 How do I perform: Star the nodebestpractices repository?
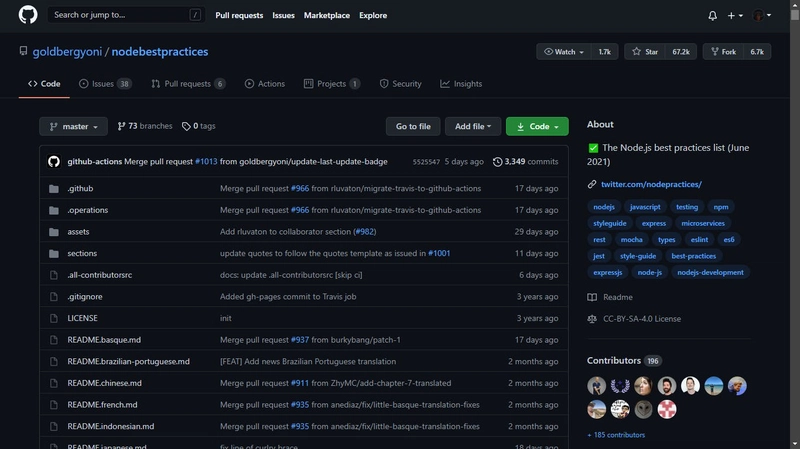click(x=644, y=52)
